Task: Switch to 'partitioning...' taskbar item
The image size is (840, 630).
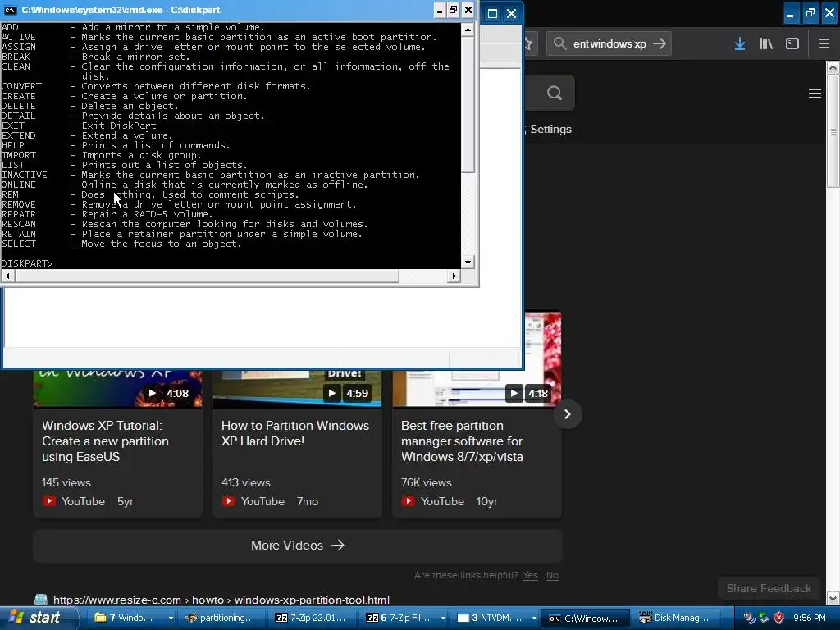Action: [x=220, y=618]
